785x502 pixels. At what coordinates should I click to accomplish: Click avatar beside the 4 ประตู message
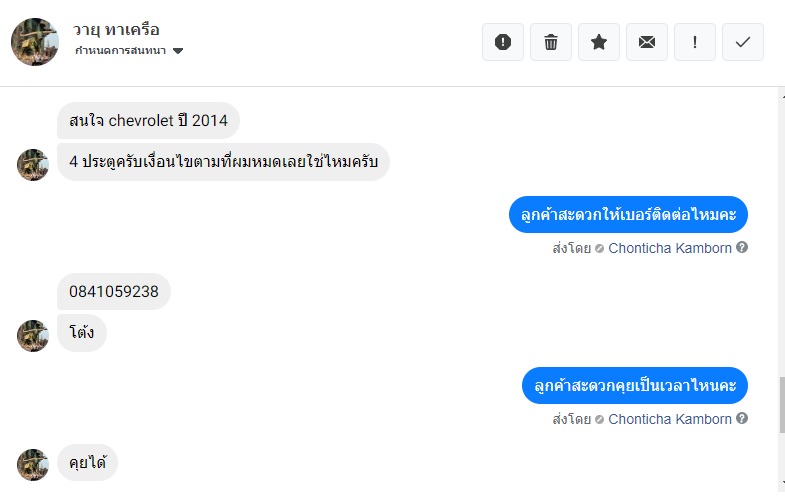[33, 164]
